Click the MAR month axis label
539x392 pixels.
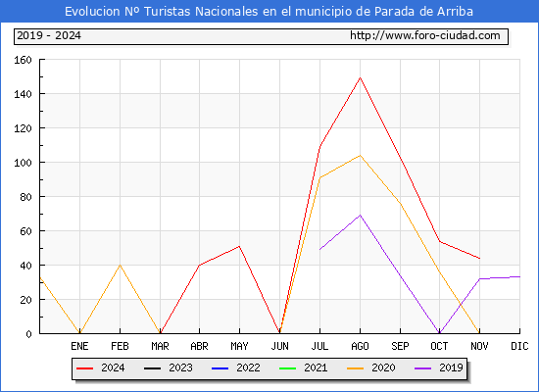tap(160, 346)
